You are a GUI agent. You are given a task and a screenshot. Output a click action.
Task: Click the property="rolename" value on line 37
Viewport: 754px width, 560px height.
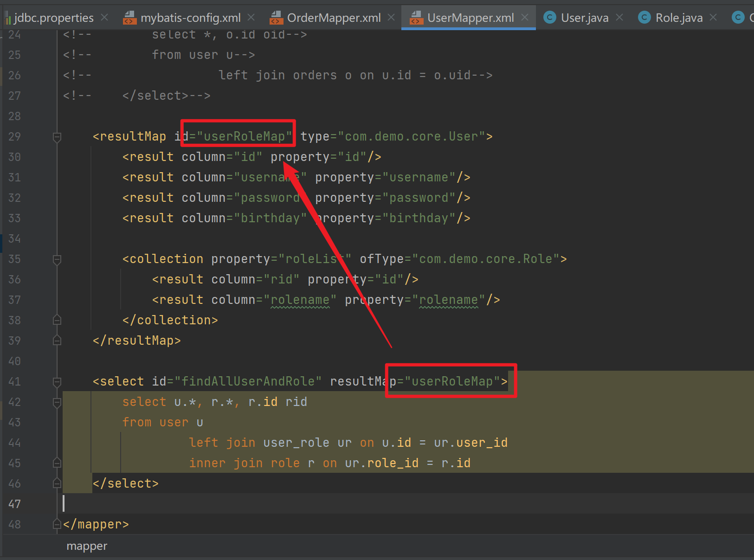point(449,300)
